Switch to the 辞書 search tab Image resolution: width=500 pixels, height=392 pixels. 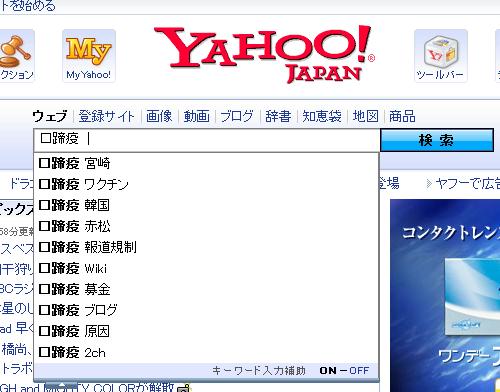[x=278, y=116]
